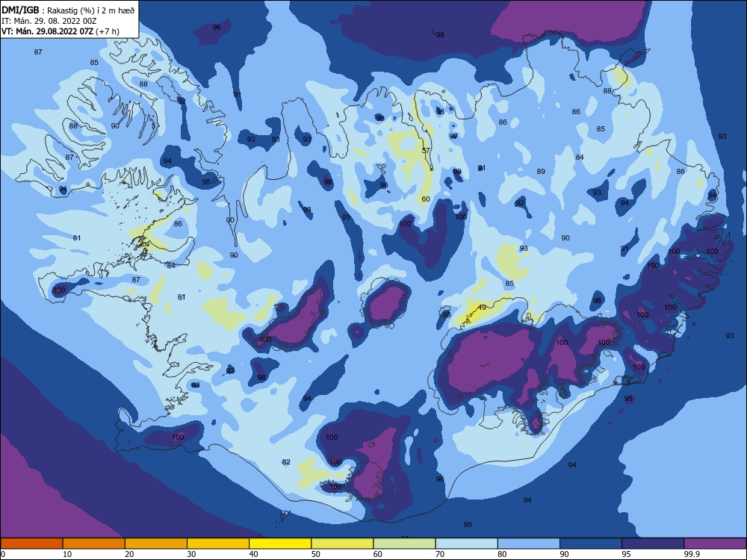Click the navy 95–99.9 legend swatch
The height and width of the screenshot is (560, 747).
coord(653,544)
